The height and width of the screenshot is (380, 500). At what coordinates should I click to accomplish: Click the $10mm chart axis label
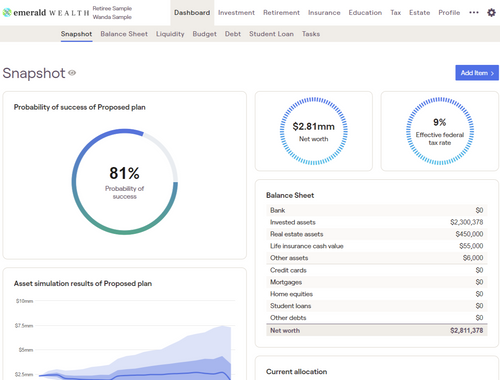(x=24, y=301)
